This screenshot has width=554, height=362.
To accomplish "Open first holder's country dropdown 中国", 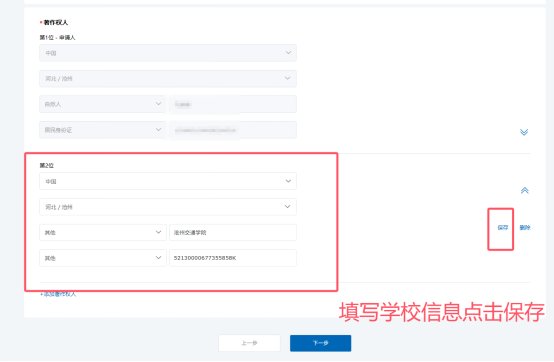I will (168, 53).
